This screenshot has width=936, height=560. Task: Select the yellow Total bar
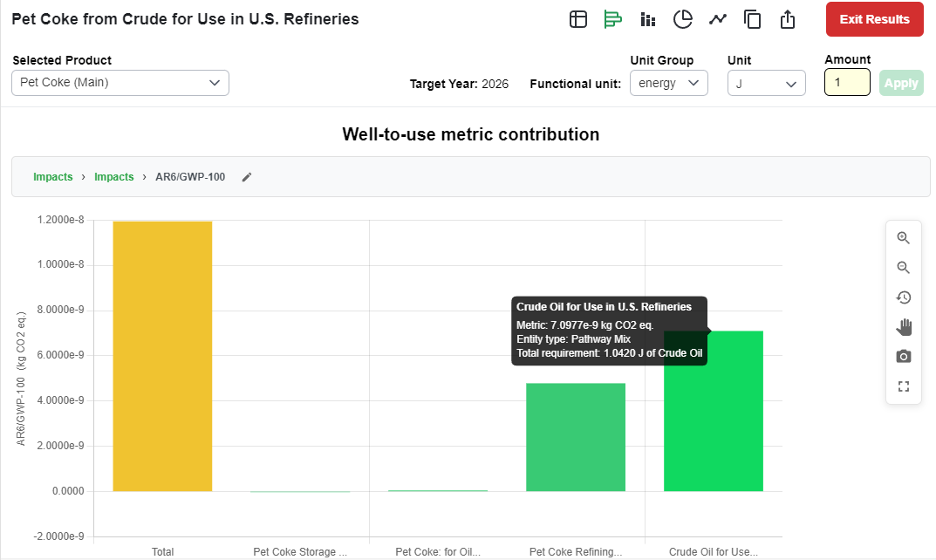click(162, 357)
